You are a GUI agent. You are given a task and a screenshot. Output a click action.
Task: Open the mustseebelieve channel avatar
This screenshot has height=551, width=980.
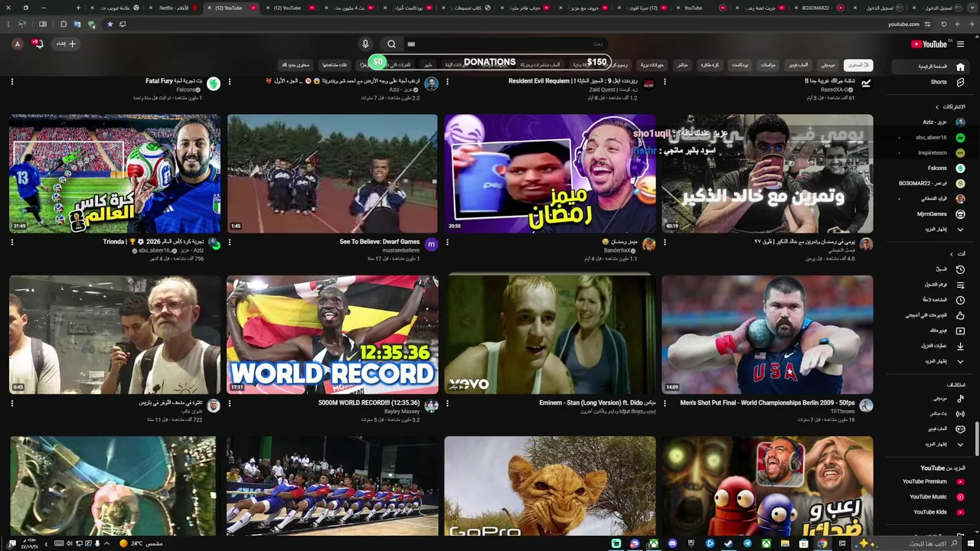point(431,244)
